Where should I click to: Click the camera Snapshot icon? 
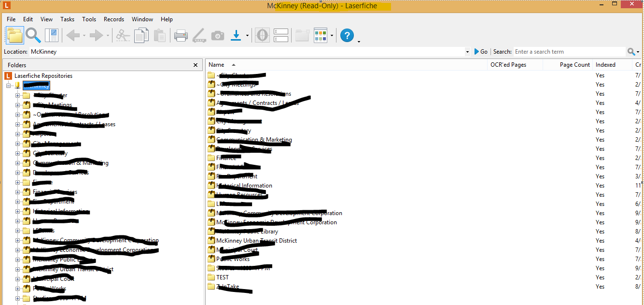coord(218,35)
